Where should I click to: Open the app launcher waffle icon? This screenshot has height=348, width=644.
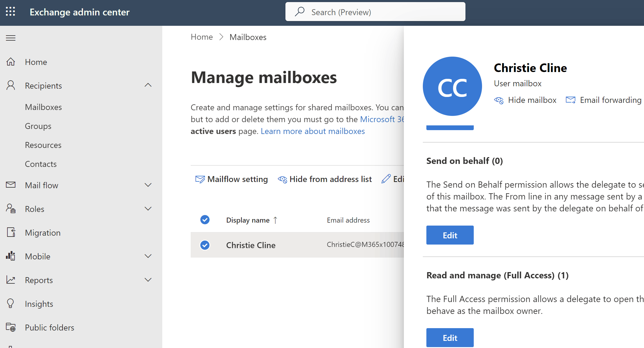click(x=10, y=12)
